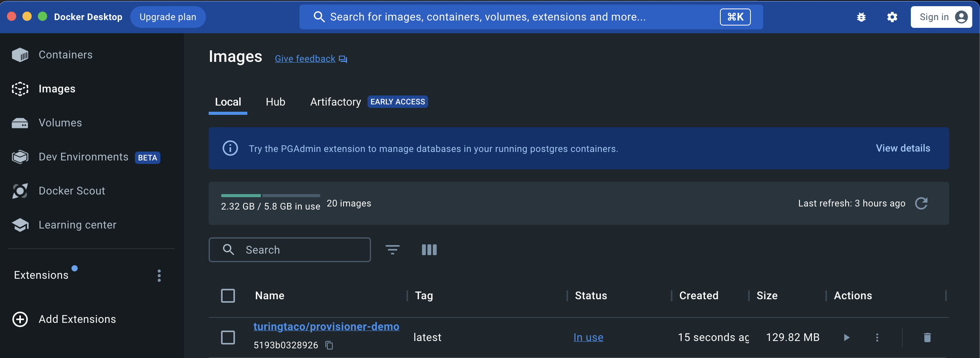Open the Give feedback link
This screenshot has height=358, width=980.
pos(305,59)
